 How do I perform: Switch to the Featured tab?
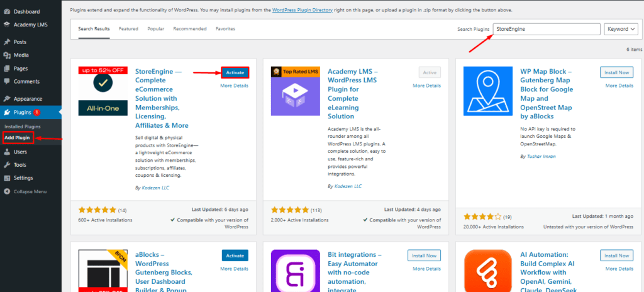pos(128,29)
